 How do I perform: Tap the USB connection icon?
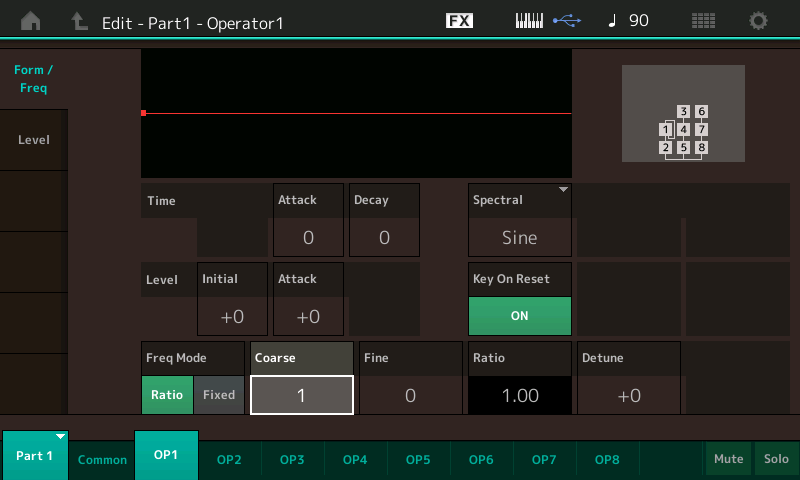click(565, 21)
